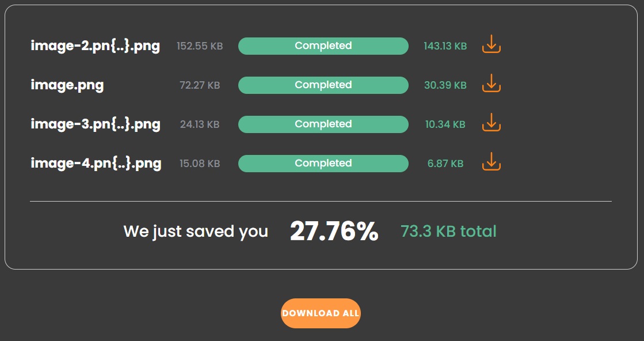644x341 pixels.
Task: Select the filename image-3.pn{..}.png
Action: 96,124
